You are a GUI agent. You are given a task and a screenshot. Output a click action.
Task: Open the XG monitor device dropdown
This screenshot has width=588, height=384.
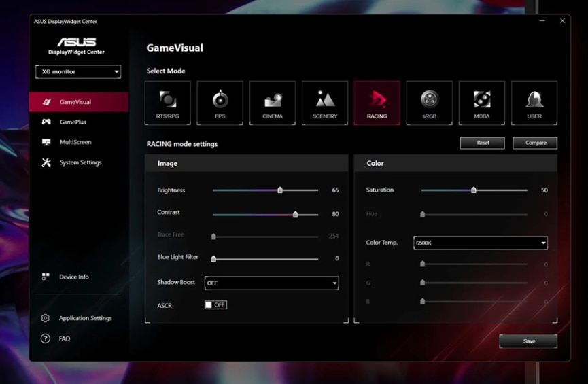[x=78, y=71]
